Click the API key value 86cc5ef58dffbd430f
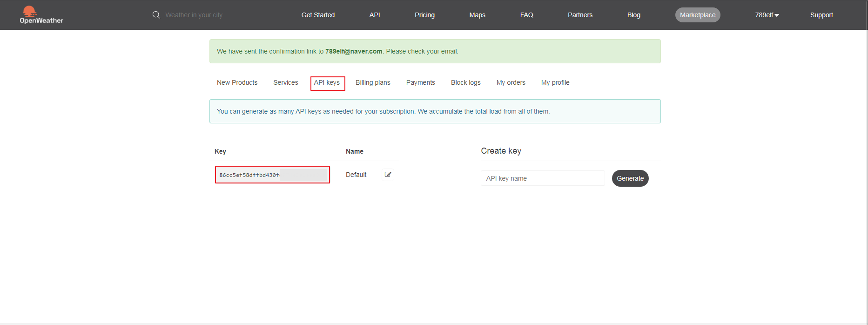This screenshot has width=868, height=325. pyautogui.click(x=249, y=175)
